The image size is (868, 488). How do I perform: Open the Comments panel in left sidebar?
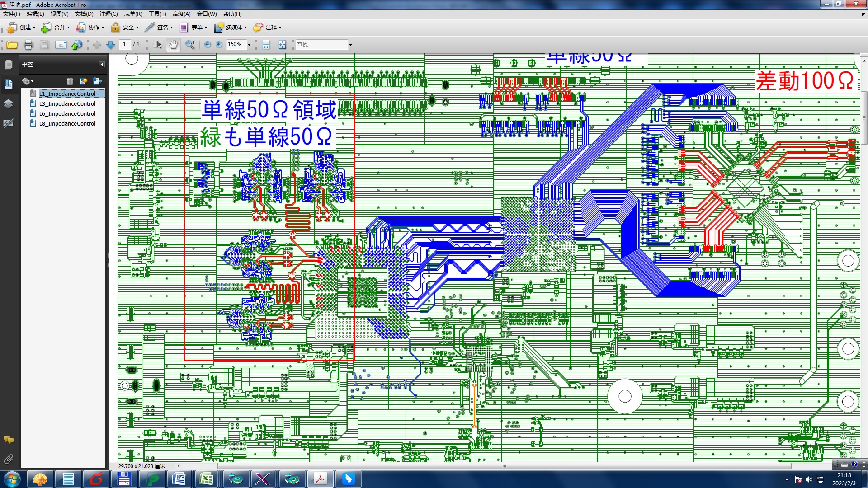pyautogui.click(x=8, y=440)
